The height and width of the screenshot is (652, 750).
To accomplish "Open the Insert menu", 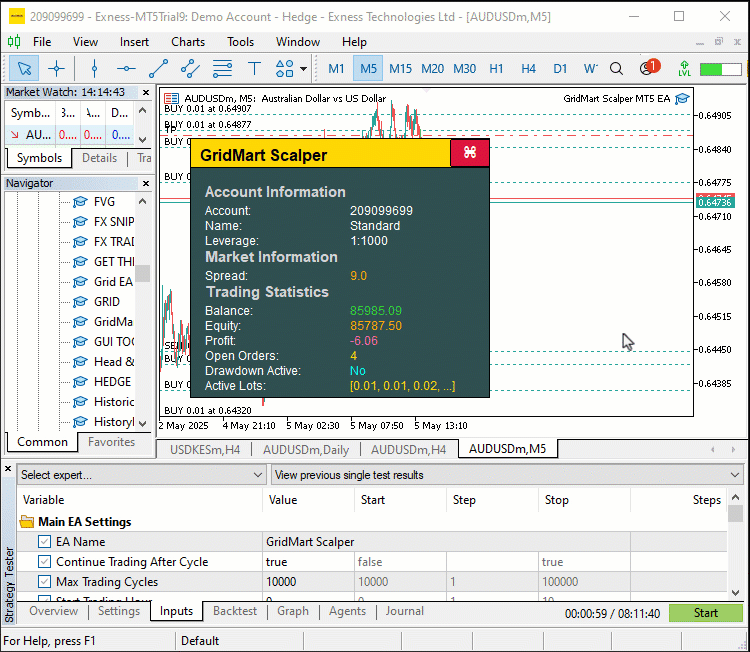I will point(134,42).
